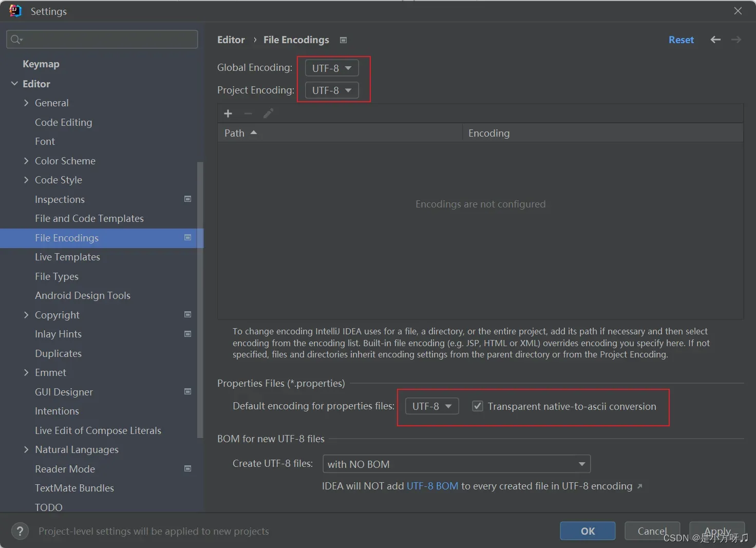
Task: Open the UTF-8 BOM link
Action: (x=432, y=486)
